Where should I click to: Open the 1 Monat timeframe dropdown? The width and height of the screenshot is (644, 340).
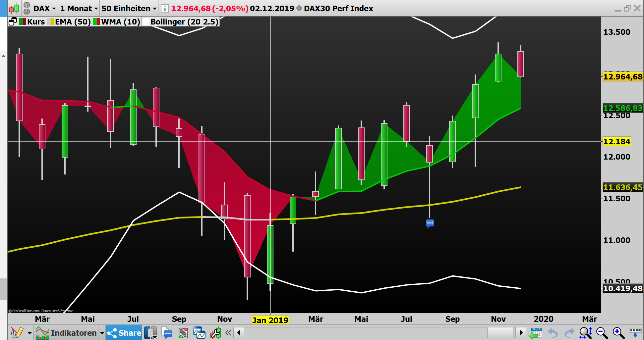[x=79, y=8]
